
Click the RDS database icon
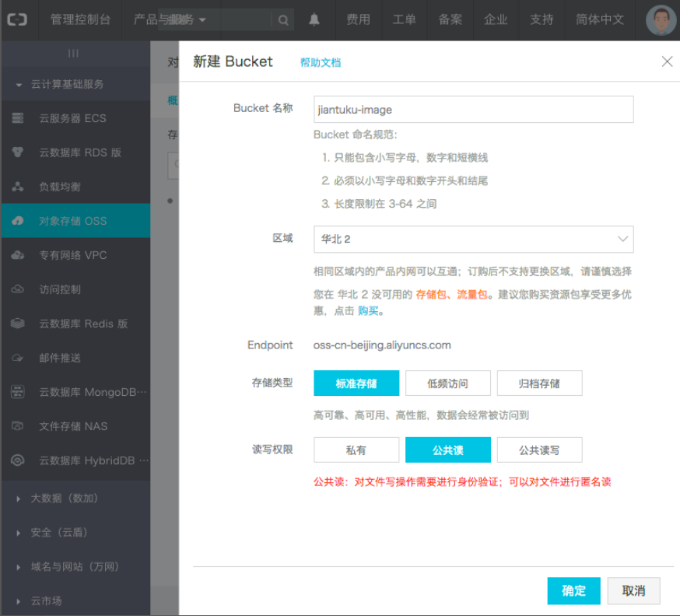pos(17,152)
